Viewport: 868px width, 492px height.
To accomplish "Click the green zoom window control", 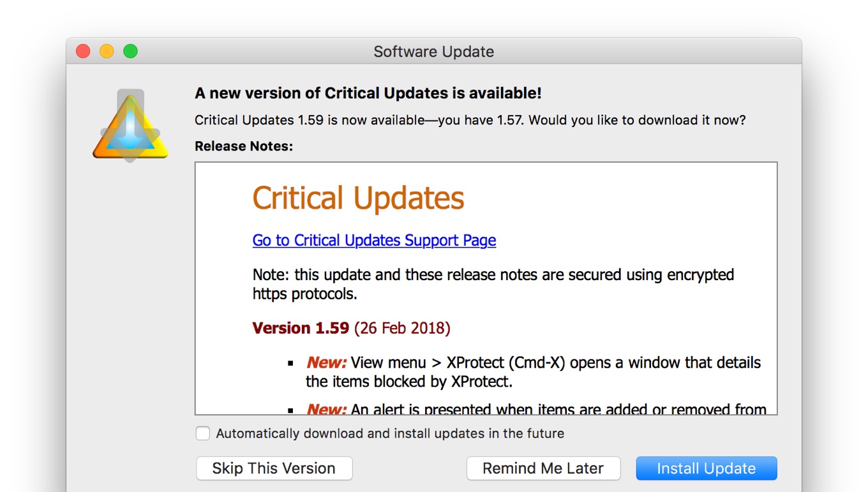I will tap(130, 50).
